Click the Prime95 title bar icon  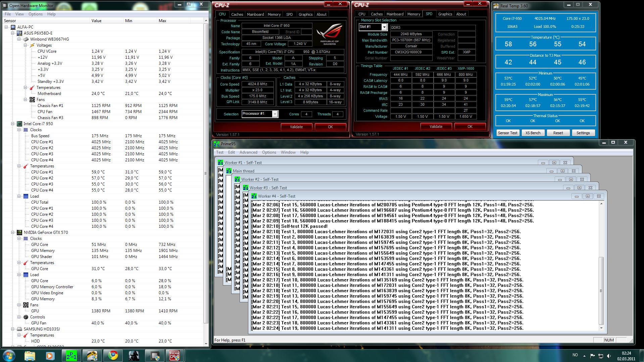point(216,144)
